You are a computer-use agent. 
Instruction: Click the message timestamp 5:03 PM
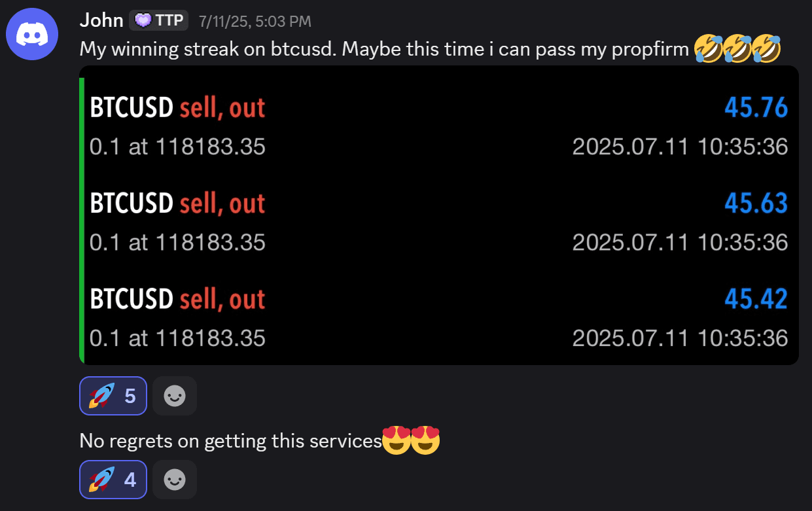(254, 20)
